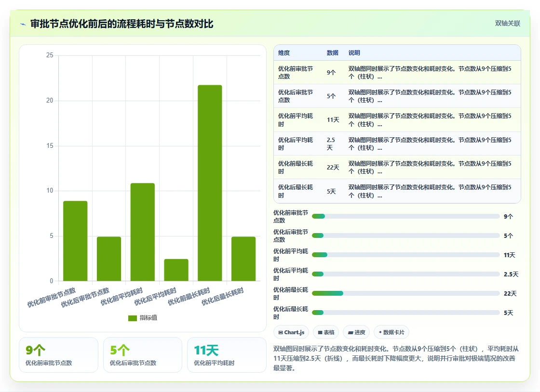Click the lightning icon beside the title
This screenshot has height=392, width=540.
point(23,24)
